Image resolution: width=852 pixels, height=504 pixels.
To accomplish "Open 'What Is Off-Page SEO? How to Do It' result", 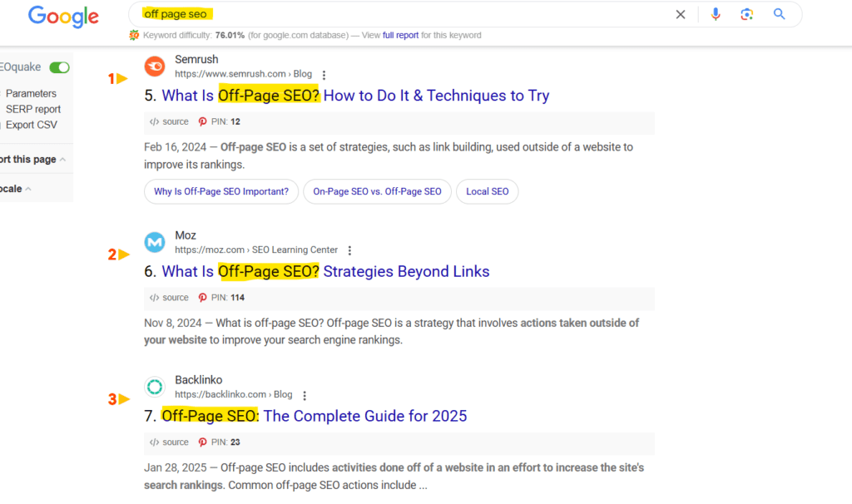I will (x=355, y=96).
